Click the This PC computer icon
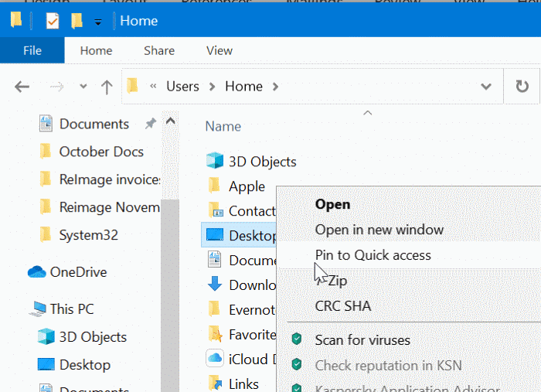This screenshot has height=392, width=541. [38, 308]
